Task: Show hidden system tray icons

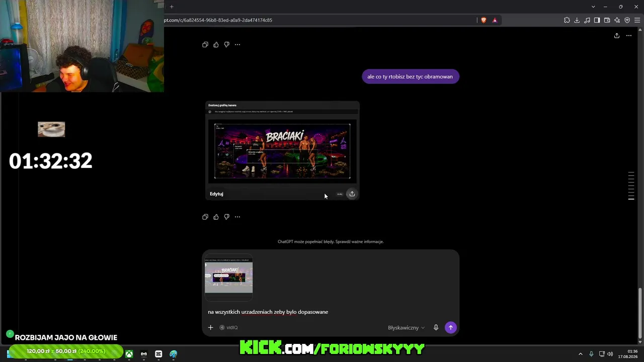Action: tap(580, 354)
